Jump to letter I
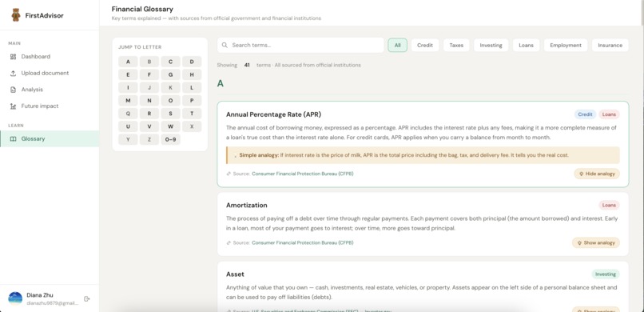This screenshot has width=644, height=312. point(128,87)
